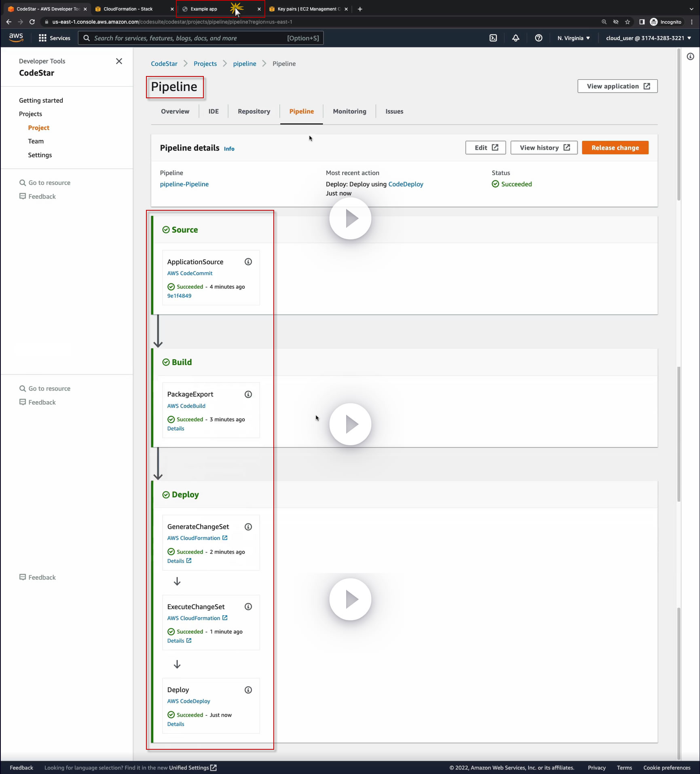Expand the N. Virginia region dropdown
The height and width of the screenshot is (774, 700).
pos(573,38)
